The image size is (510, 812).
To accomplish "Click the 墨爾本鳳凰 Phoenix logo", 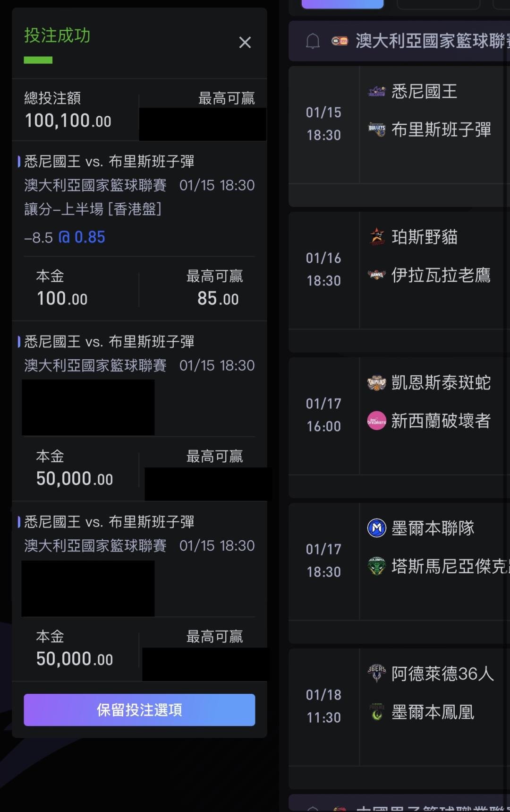I will tap(376, 711).
